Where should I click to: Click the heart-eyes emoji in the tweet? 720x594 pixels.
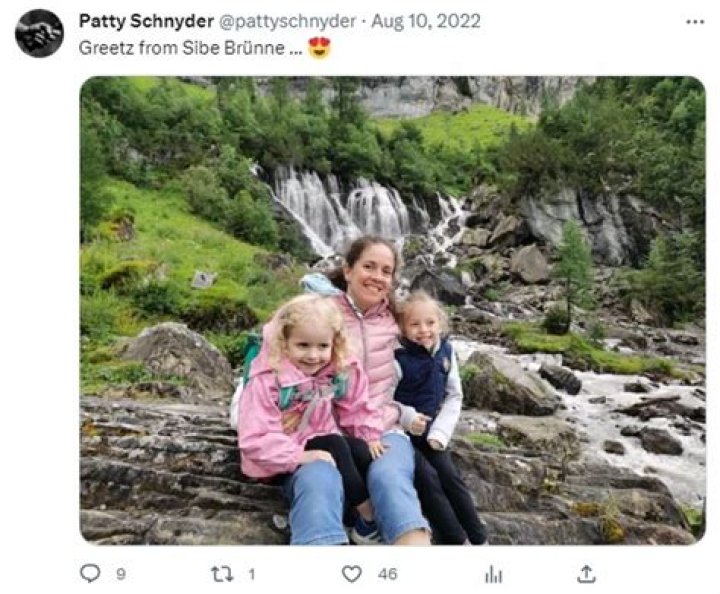(319, 47)
